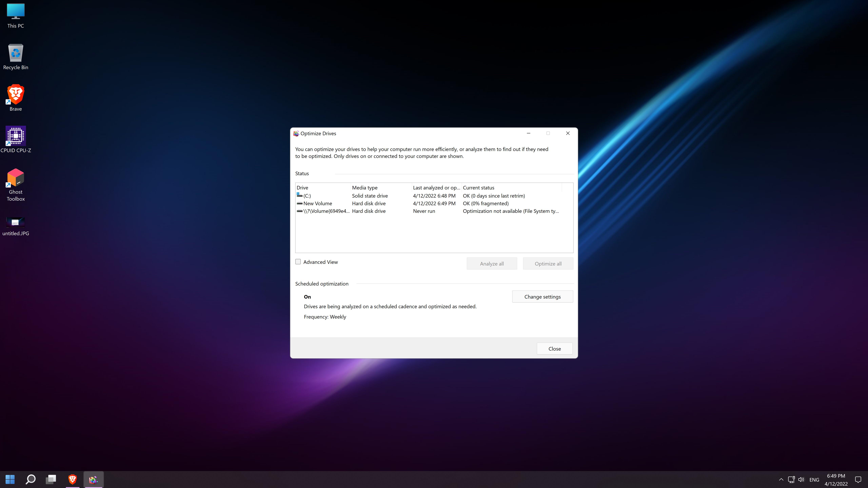Image resolution: width=868 pixels, height=488 pixels.
Task: Click the Change settings button
Action: (x=542, y=297)
